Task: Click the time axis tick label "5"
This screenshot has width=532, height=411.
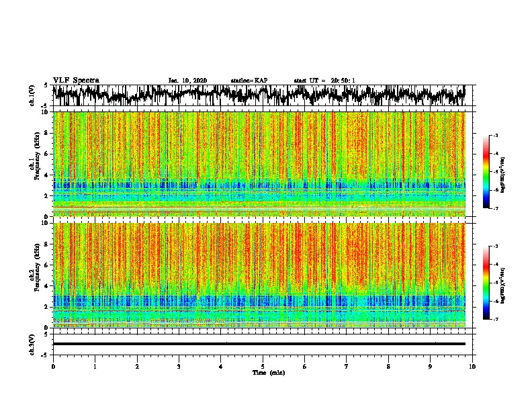Action: (263, 367)
